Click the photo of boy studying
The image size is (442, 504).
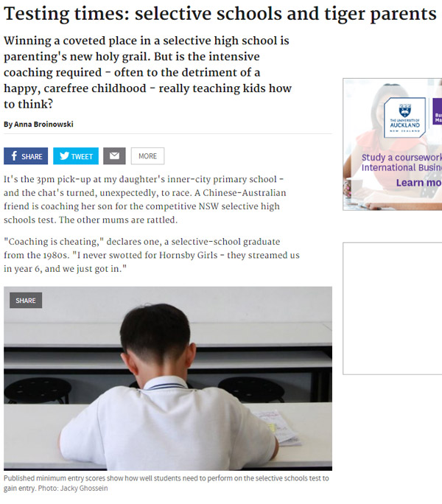pos(168,379)
